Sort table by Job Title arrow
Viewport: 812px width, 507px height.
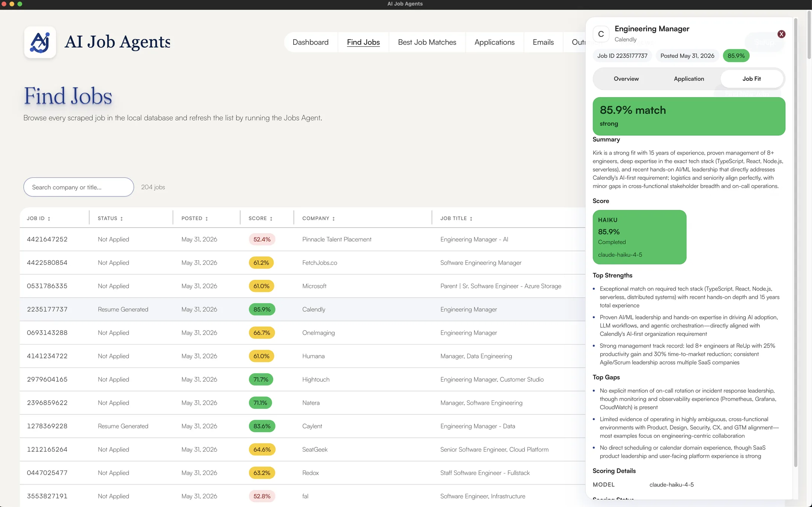[471, 219]
